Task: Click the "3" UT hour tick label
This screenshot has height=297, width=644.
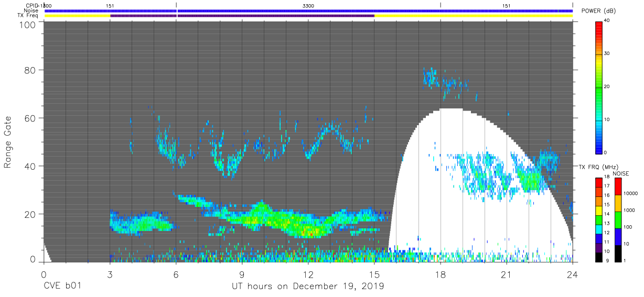Action: pyautogui.click(x=110, y=274)
